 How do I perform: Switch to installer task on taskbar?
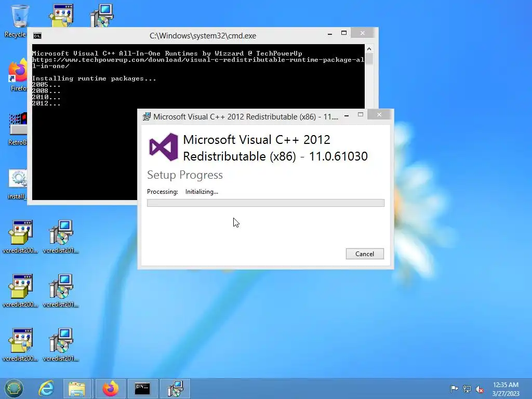click(175, 389)
